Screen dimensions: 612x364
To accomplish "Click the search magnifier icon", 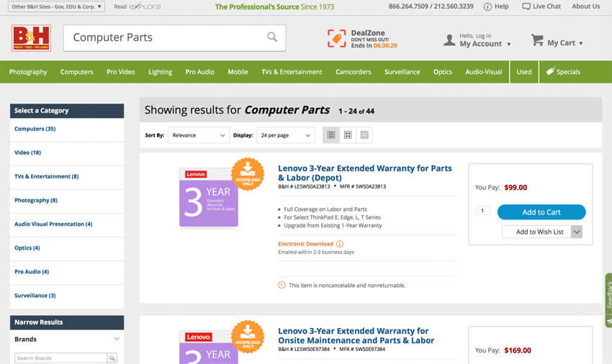I will pyautogui.click(x=272, y=37).
